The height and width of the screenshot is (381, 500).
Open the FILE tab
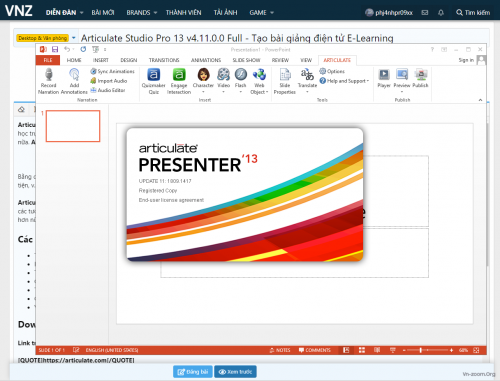pos(48,60)
